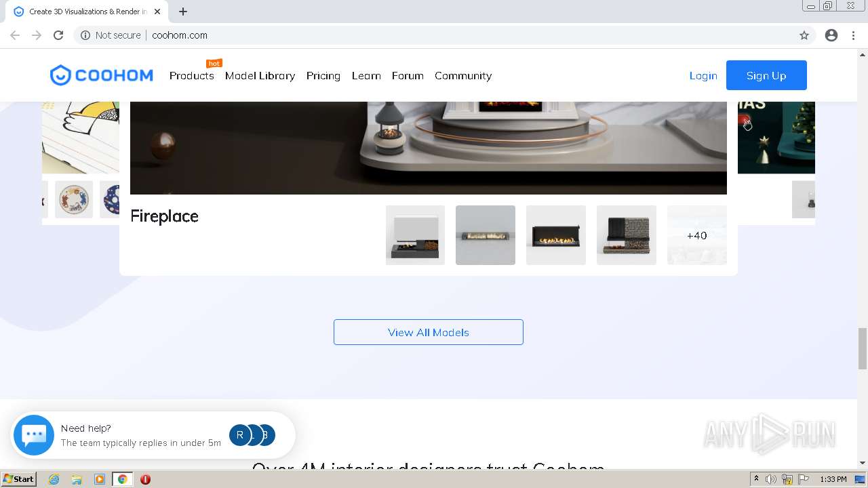Click the network tray icon
This screenshot has height=488, width=868.
tap(787, 479)
